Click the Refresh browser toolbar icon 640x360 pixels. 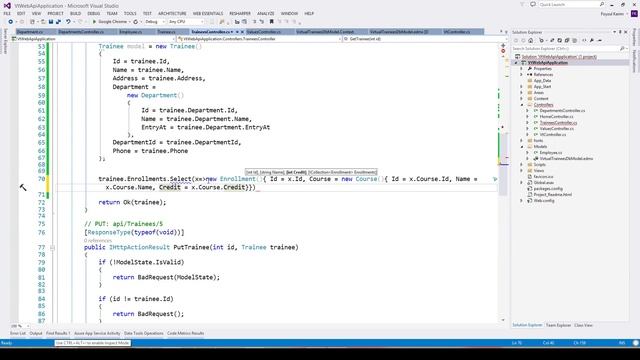(136, 22)
